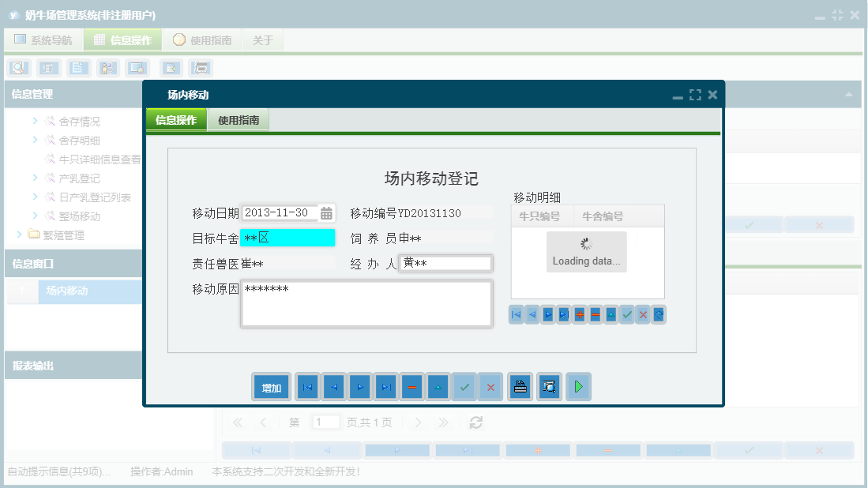Viewport: 868px width, 488px height.
Task: Refresh the page list below the dialog
Action: tap(475, 422)
